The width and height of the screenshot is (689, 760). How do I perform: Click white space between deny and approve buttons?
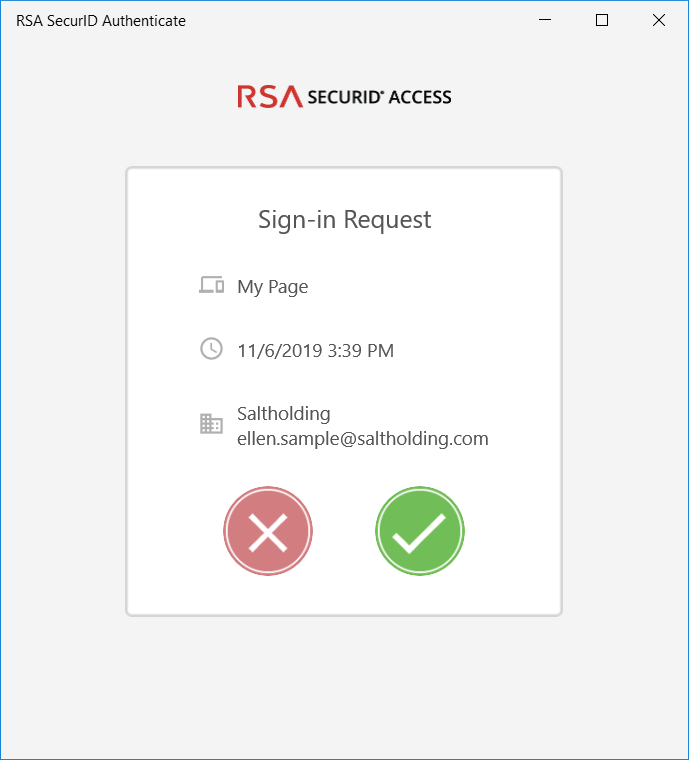pos(344,532)
